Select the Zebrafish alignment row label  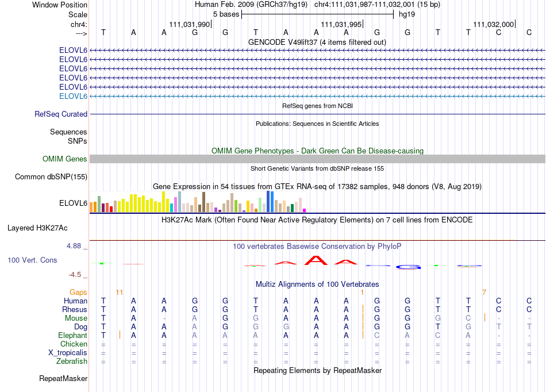[72, 361]
